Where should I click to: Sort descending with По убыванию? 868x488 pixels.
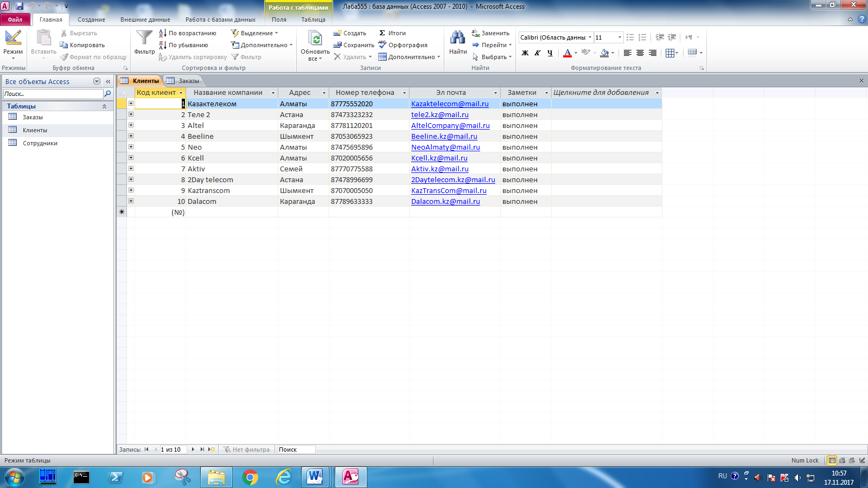184,45
